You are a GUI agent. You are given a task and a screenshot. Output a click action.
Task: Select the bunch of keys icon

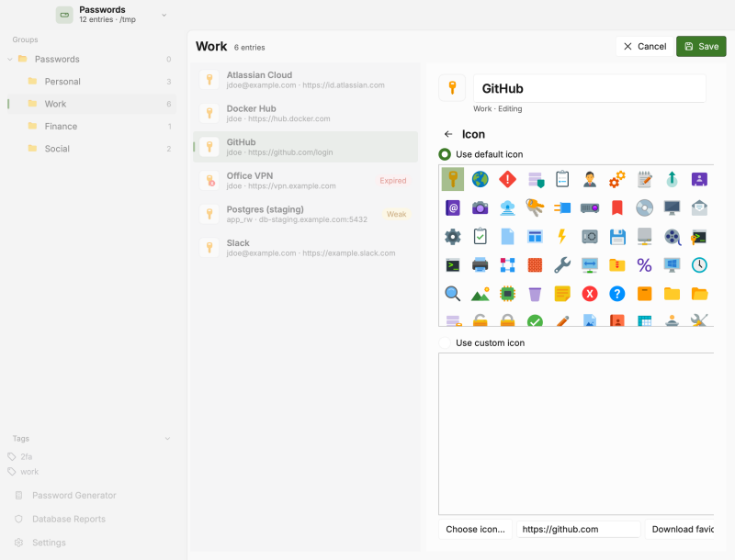[x=535, y=207]
